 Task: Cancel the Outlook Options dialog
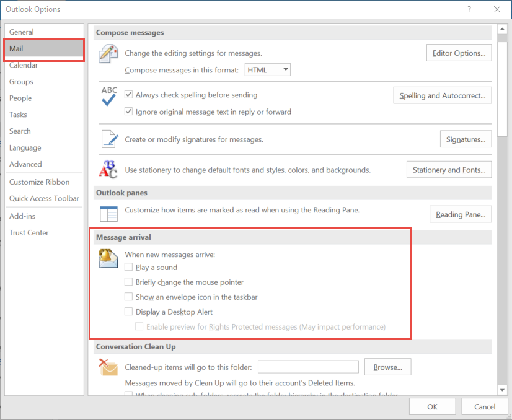click(485, 406)
